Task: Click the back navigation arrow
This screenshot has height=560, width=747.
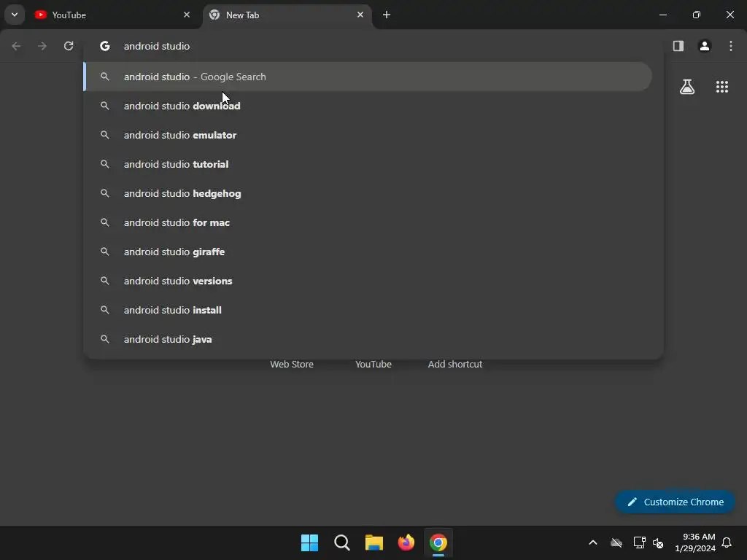Action: pos(16,46)
